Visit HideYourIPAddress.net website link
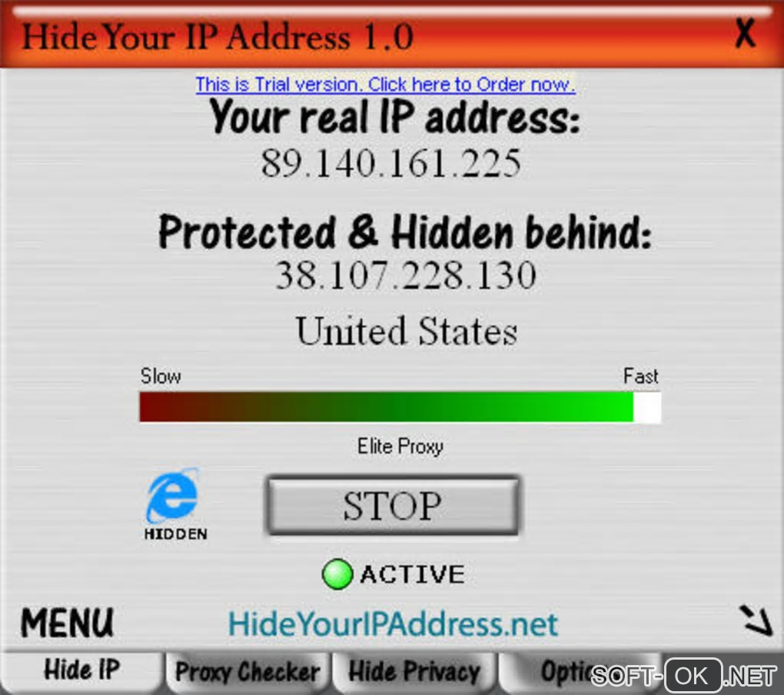784x695 pixels. 393,624
